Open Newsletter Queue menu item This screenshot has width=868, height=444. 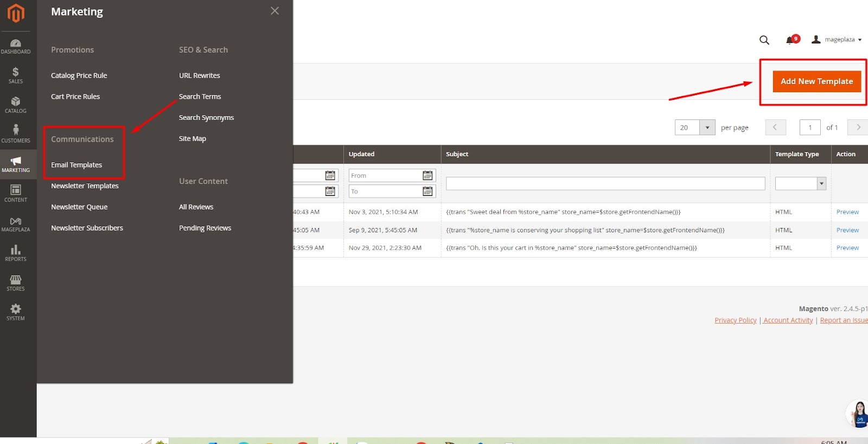[x=79, y=207]
